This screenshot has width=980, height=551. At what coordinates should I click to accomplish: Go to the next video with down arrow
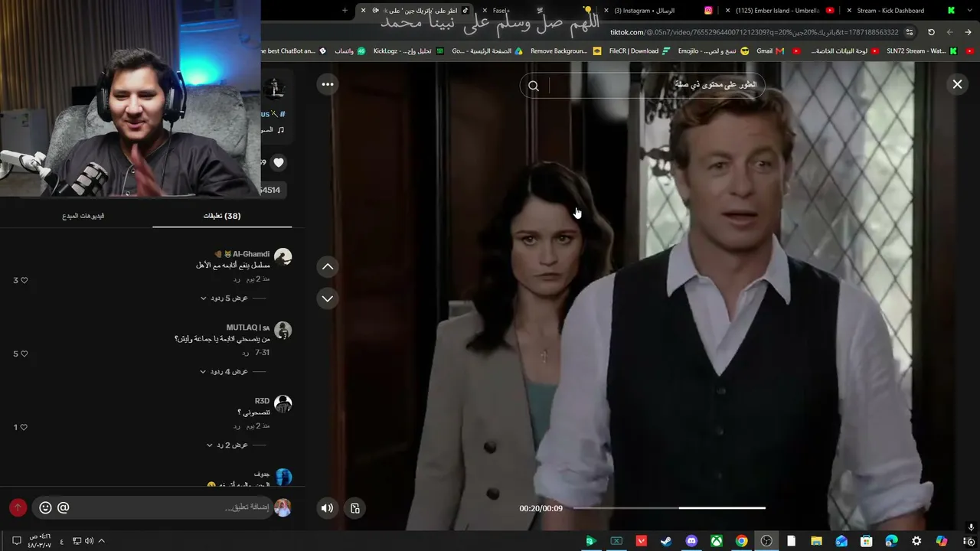[x=328, y=298]
